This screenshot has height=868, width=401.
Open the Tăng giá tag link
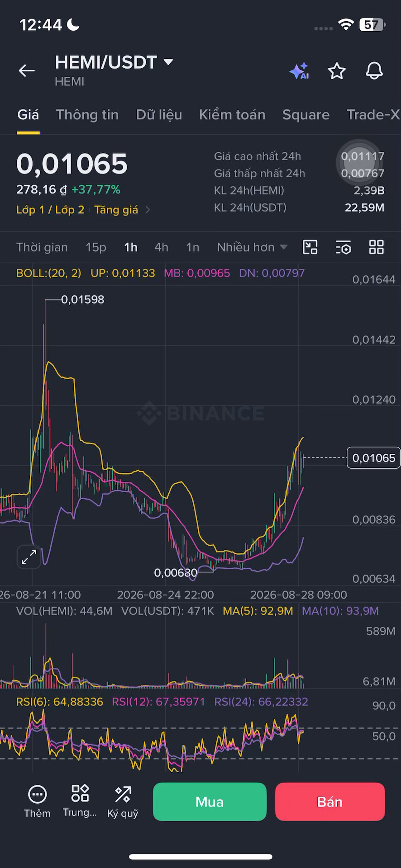pos(116,210)
